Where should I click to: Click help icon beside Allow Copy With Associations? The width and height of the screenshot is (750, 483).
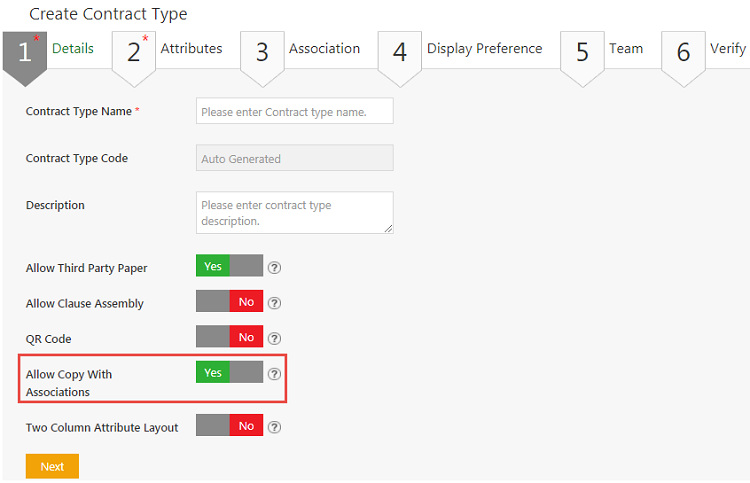275,374
